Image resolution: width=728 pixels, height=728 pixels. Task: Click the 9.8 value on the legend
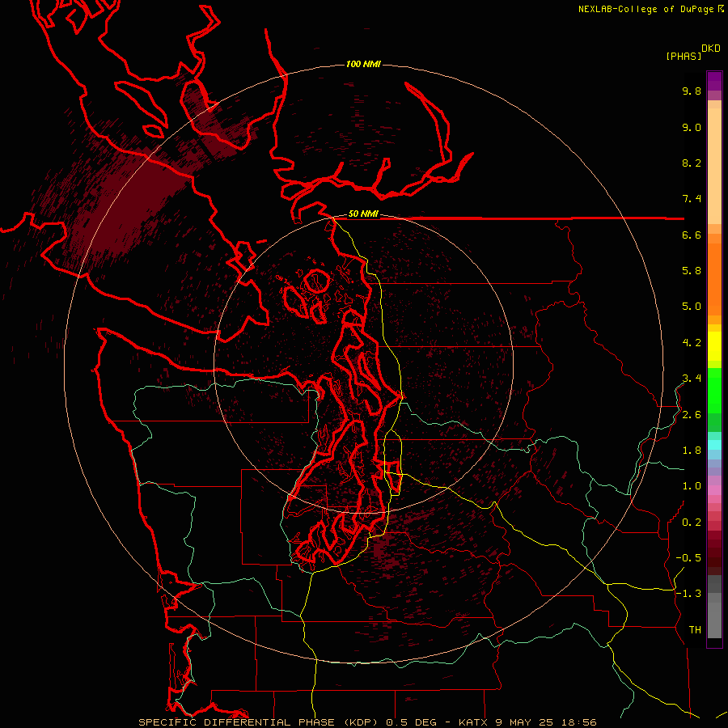(x=692, y=91)
